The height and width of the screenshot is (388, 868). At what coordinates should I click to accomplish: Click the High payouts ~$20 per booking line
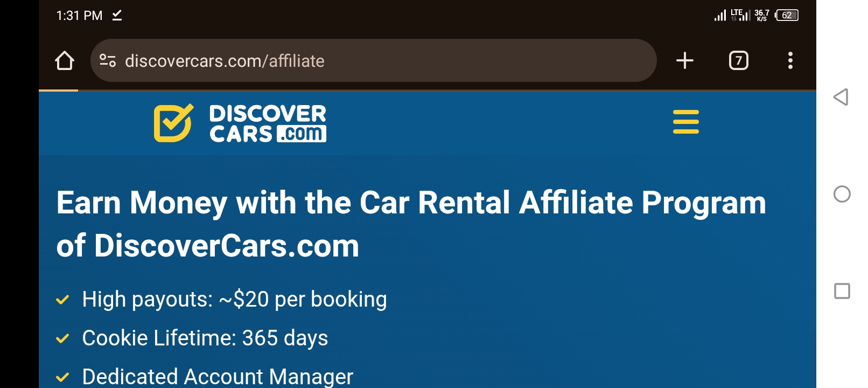(234, 299)
